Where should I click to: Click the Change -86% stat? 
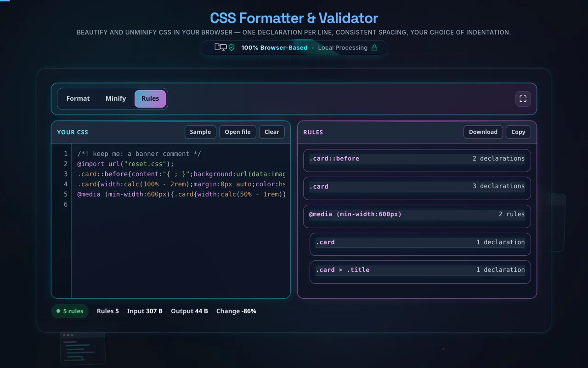pos(236,311)
